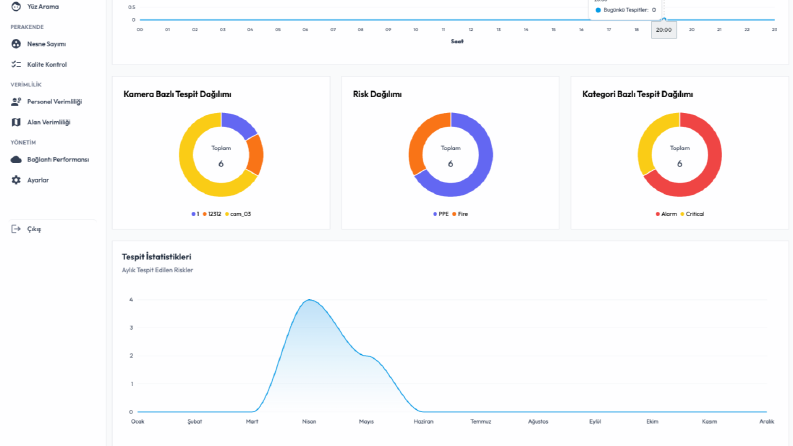
Task: Toggle legend entry 1 in camera chart
Action: (195, 214)
